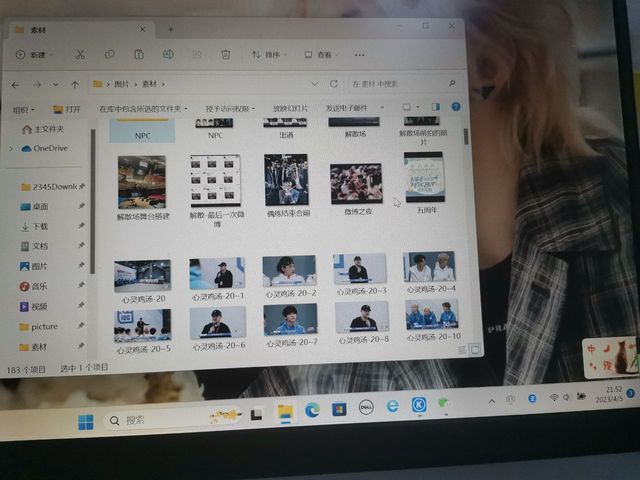Screen dimensions: 640x480
Task: Click the Delete trash can icon
Action: point(226,54)
